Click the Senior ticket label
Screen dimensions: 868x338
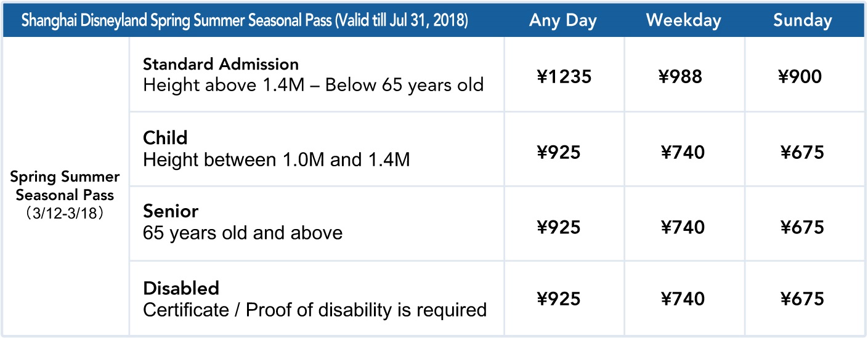(171, 212)
